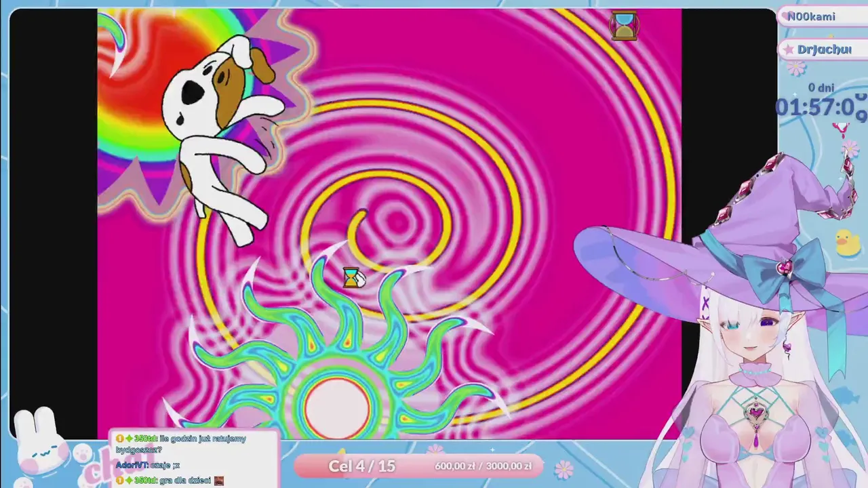Screen dimensions: 868x488
Task: Click the 'Cel 4 / 15' goal label
Action: (361, 466)
